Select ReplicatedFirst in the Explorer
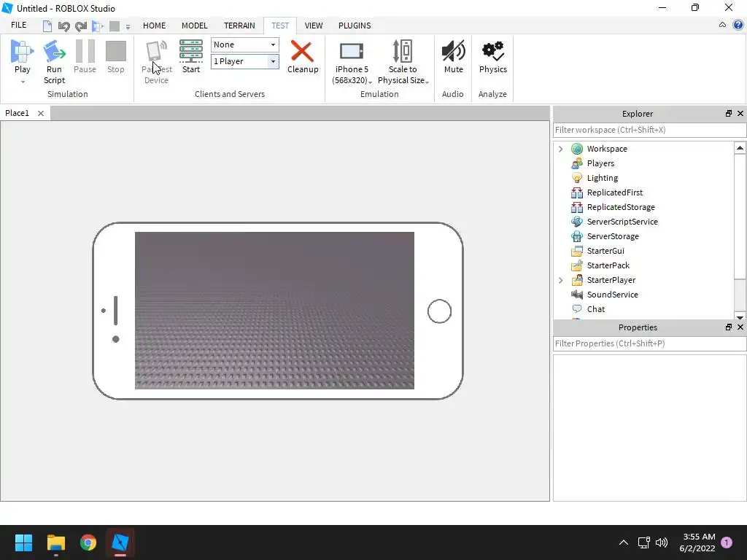 (x=614, y=192)
